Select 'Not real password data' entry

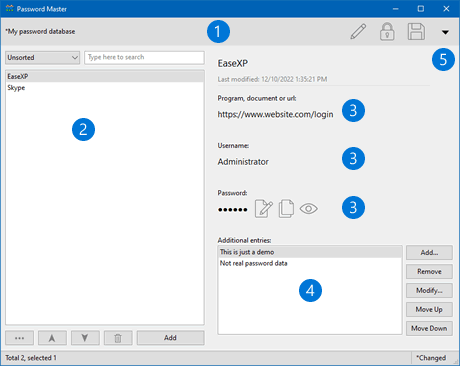(x=310, y=263)
